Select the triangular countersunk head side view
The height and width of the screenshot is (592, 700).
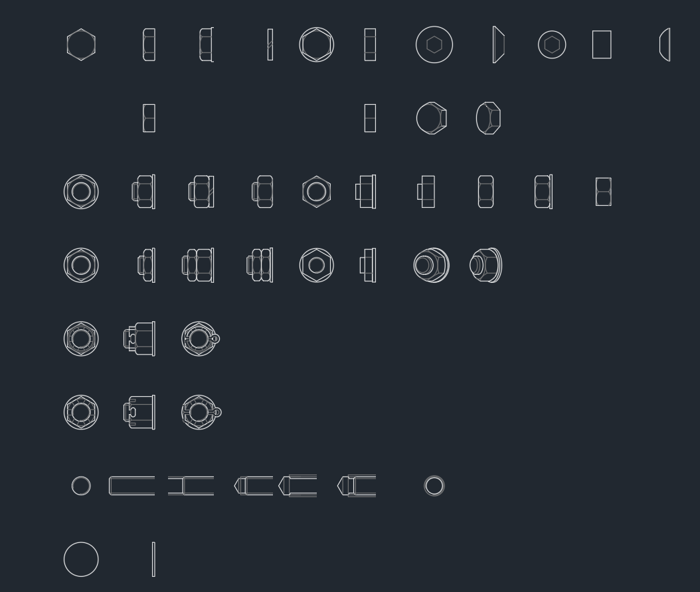pos(499,44)
